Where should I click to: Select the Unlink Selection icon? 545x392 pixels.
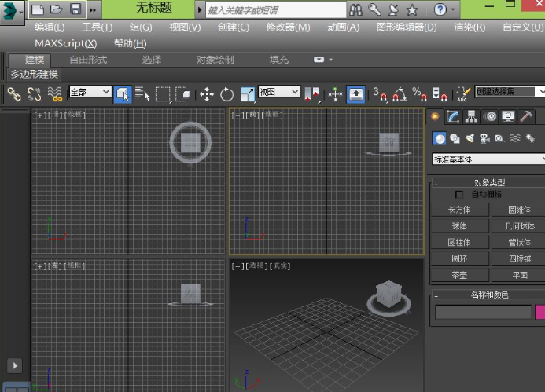tap(34, 94)
